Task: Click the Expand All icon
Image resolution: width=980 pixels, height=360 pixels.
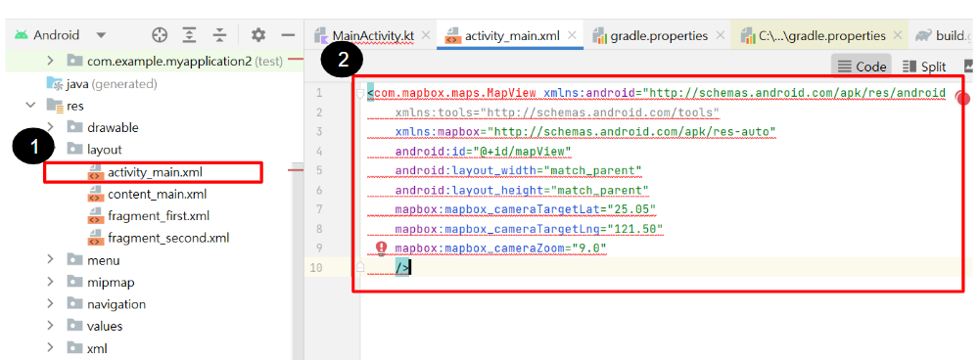Action: (x=189, y=35)
